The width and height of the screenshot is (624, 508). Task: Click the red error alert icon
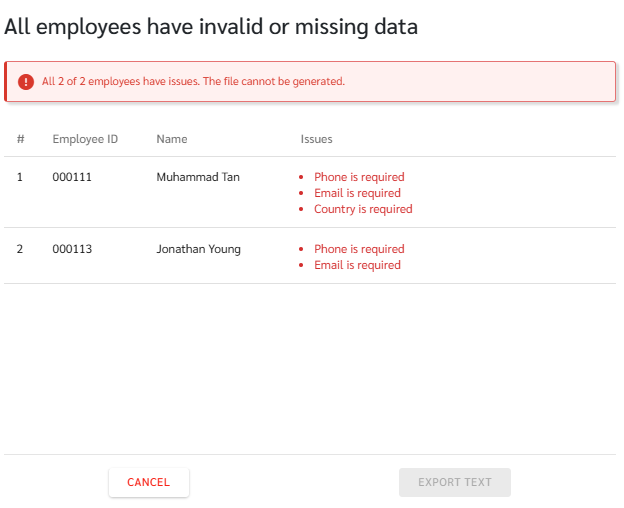pyautogui.click(x=26, y=82)
